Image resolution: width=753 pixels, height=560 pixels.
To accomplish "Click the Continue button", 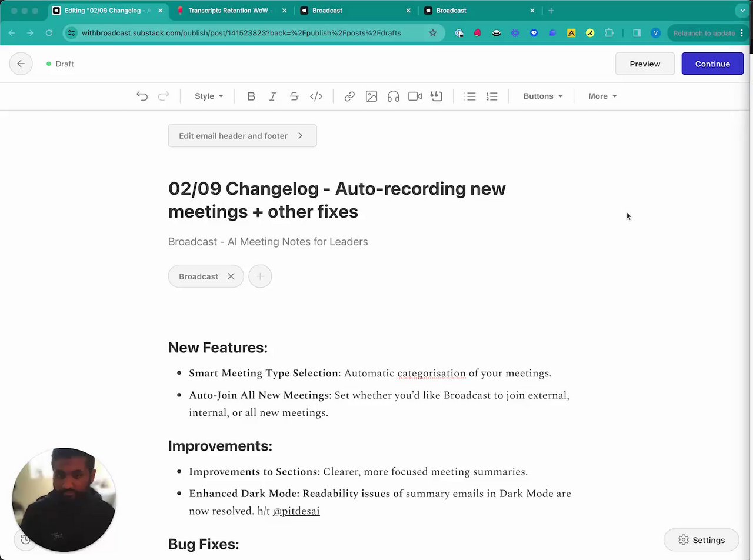I will [712, 64].
